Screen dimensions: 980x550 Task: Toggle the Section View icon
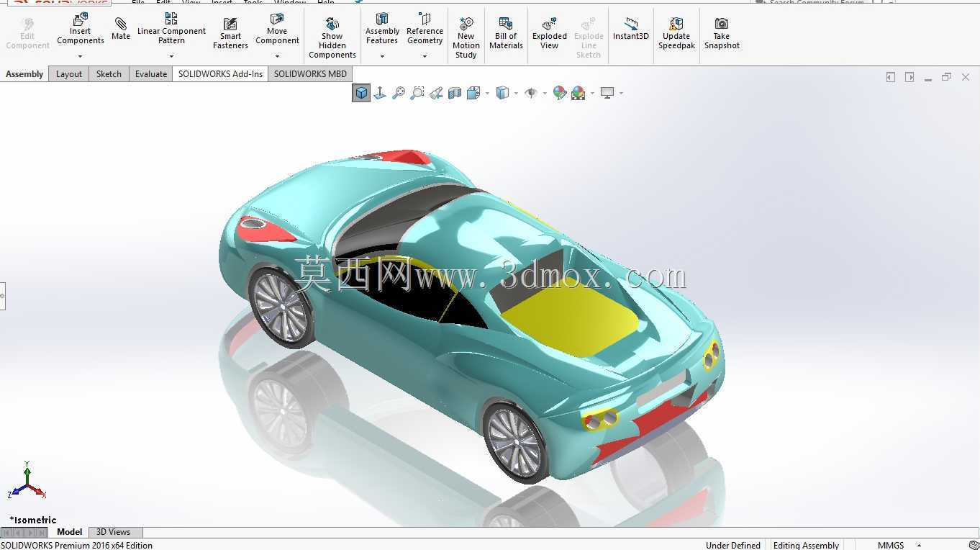pyautogui.click(x=455, y=93)
